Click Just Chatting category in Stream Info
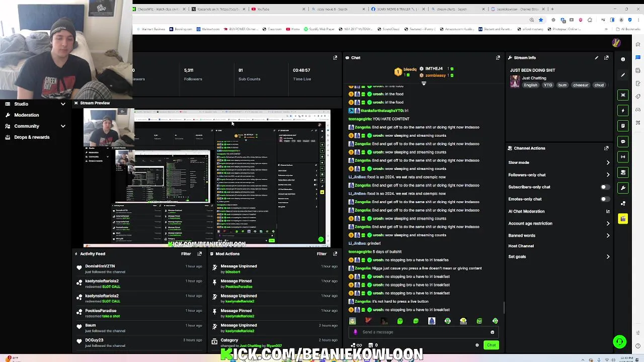The height and width of the screenshot is (362, 644). pos(534,78)
